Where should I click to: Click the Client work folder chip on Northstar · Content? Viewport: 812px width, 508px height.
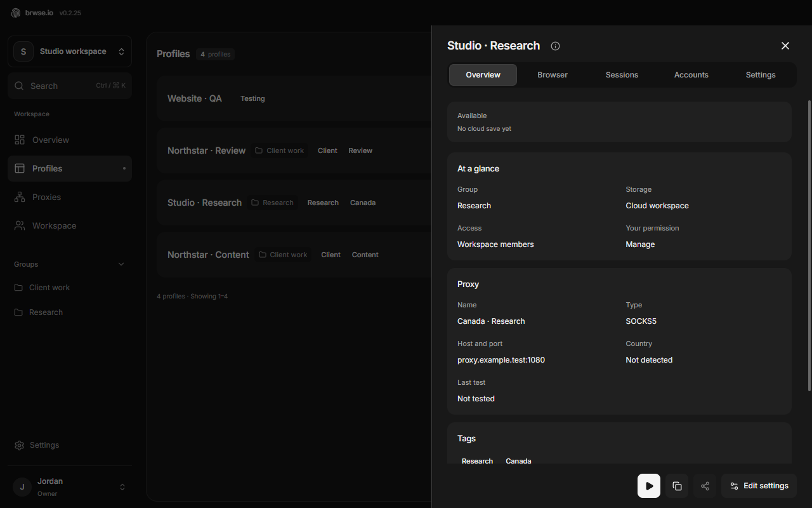283,255
